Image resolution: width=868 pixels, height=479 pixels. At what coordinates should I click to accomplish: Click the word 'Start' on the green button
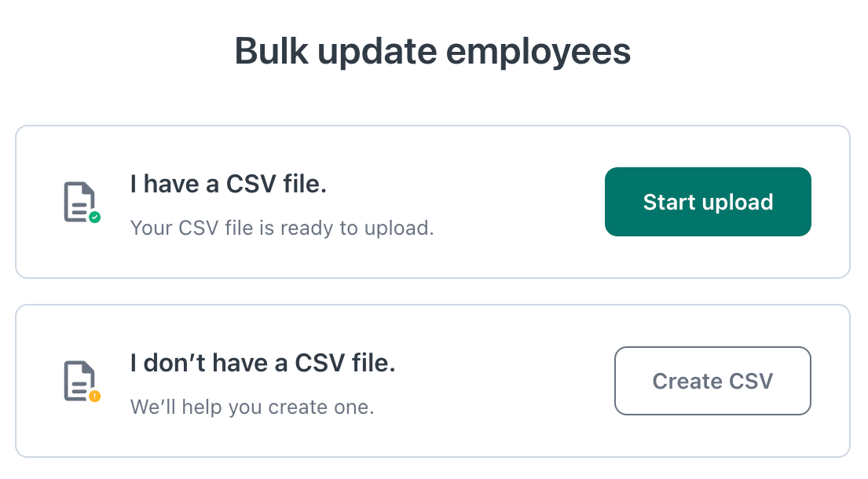669,202
